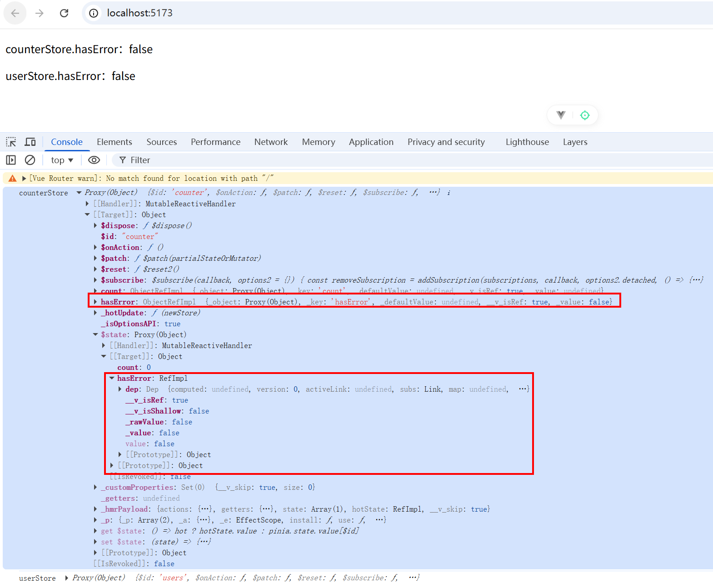The height and width of the screenshot is (588, 713).
Task: Expand the userStore Proxy(Object) entry
Action: [x=67, y=578]
